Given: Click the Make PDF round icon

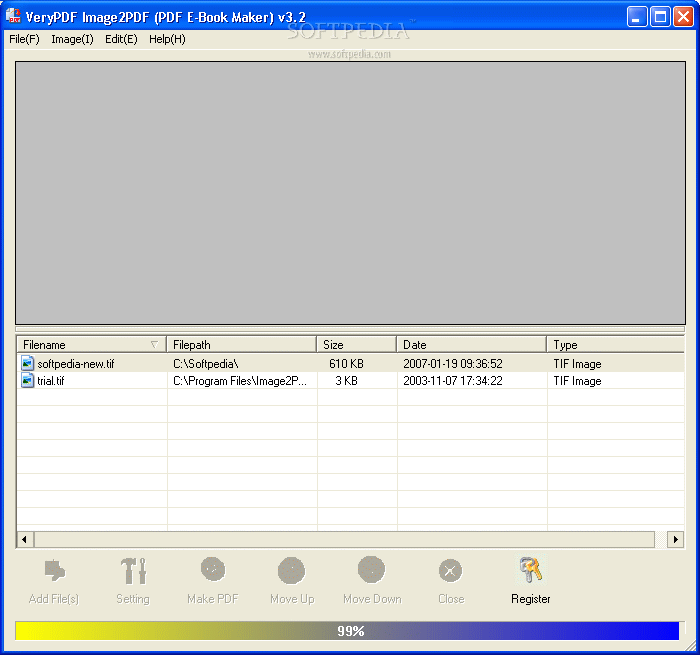Looking at the screenshot, I should tap(213, 569).
